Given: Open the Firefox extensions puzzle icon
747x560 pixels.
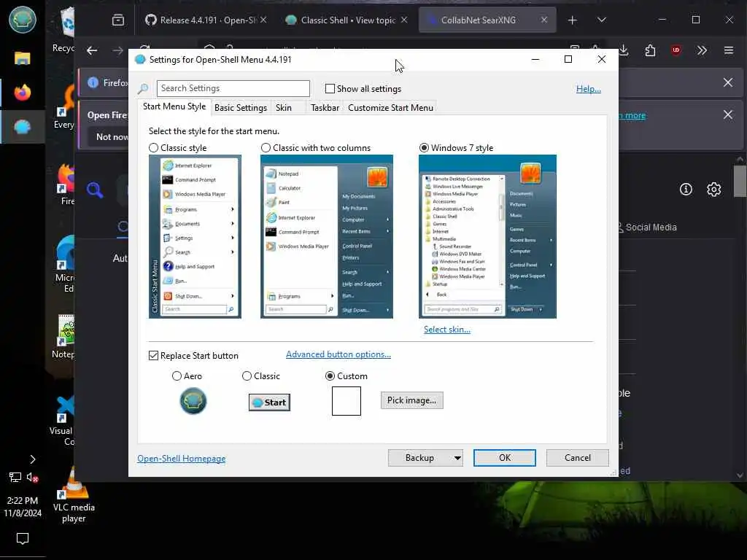Looking at the screenshot, I should pyautogui.click(x=650, y=50).
